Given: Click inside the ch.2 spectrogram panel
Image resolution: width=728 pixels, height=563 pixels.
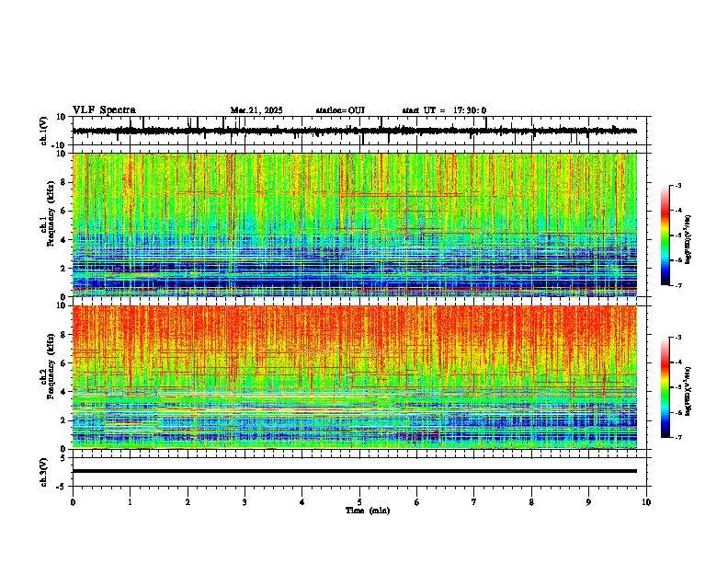Looking at the screenshot, I should (355, 377).
